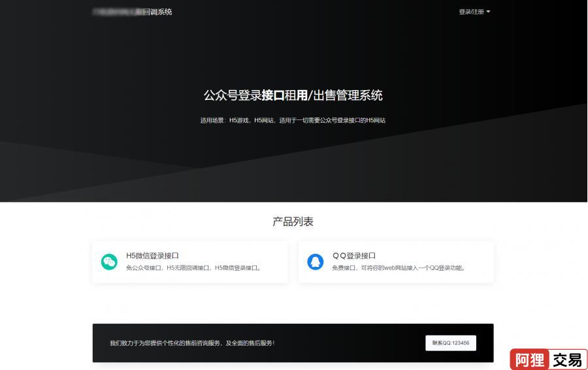588x370 pixels.
Task: Open the H5微信登录接口 product title
Action: coord(152,256)
